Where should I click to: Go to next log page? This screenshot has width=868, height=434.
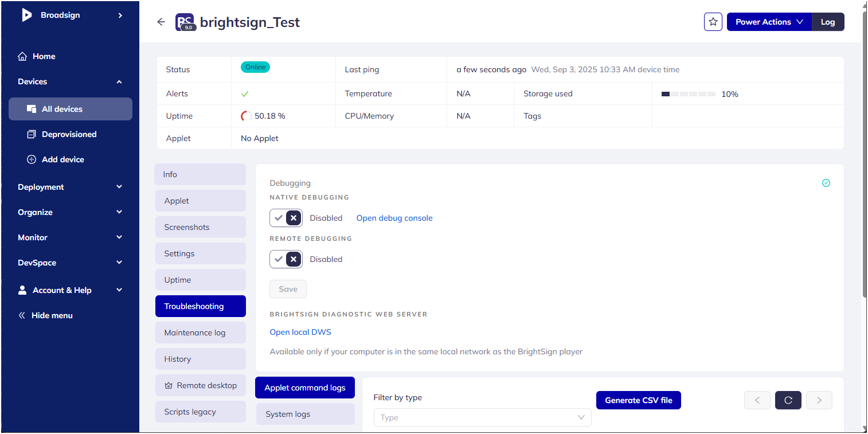[x=819, y=400]
